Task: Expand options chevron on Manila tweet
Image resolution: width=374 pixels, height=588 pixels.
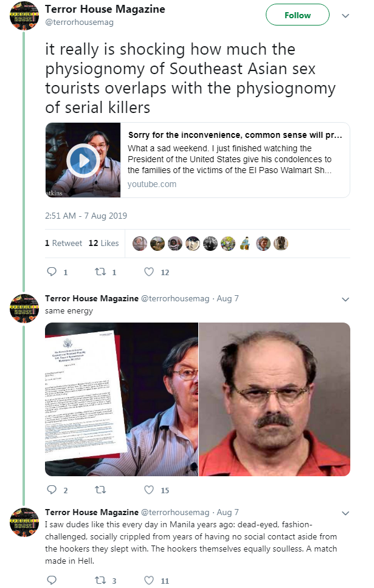Action: tap(345, 513)
